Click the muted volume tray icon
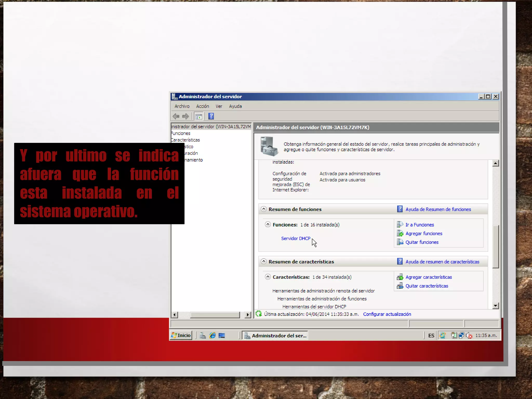 point(469,336)
